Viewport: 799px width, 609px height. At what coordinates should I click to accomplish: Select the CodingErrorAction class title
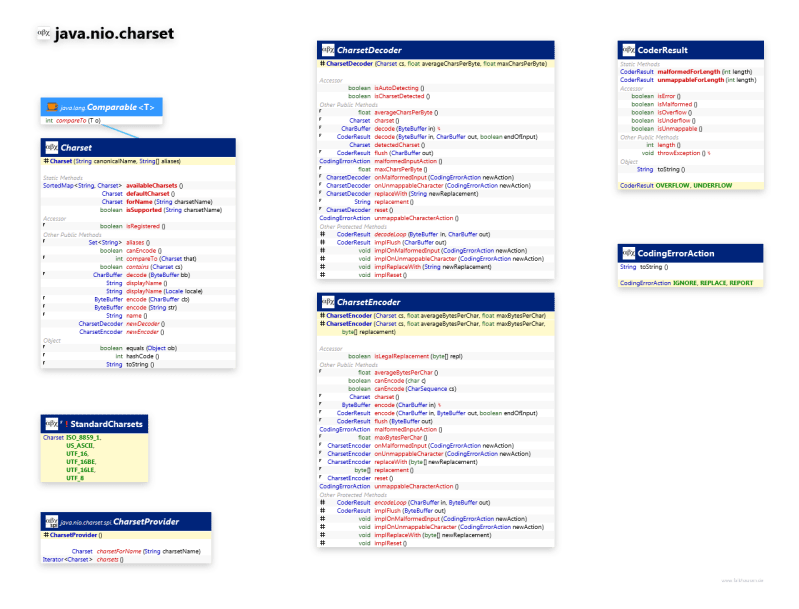click(x=676, y=253)
